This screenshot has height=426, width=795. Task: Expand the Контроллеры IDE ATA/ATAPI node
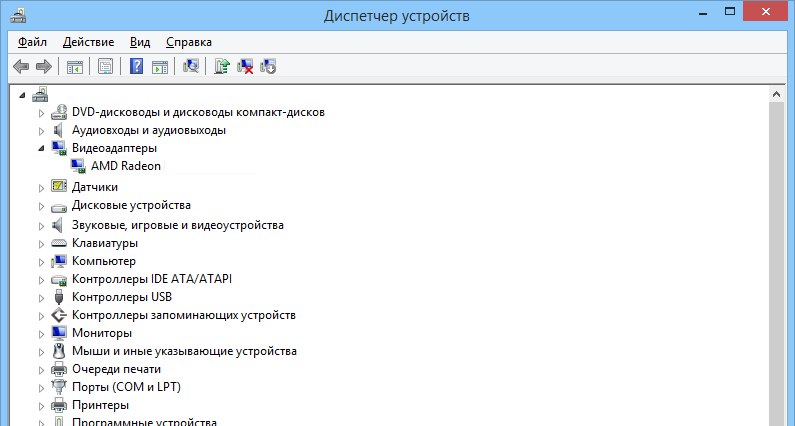[x=42, y=279]
